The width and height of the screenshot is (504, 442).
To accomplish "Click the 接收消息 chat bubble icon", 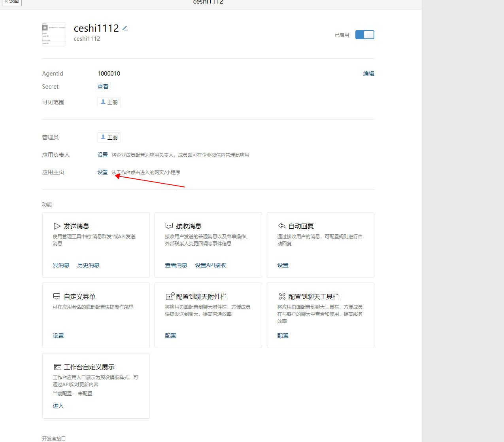I will pos(169,226).
